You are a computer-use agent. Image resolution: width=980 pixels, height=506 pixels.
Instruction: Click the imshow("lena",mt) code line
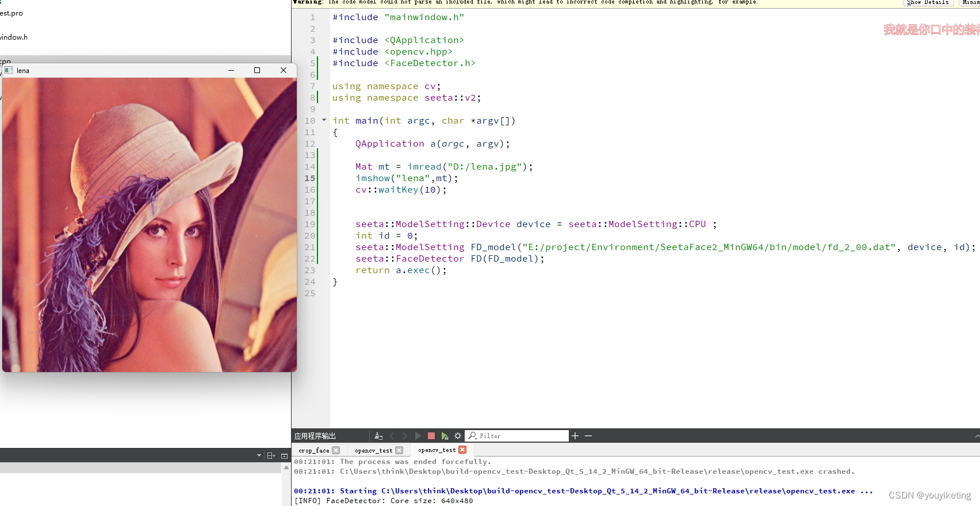[x=407, y=178]
